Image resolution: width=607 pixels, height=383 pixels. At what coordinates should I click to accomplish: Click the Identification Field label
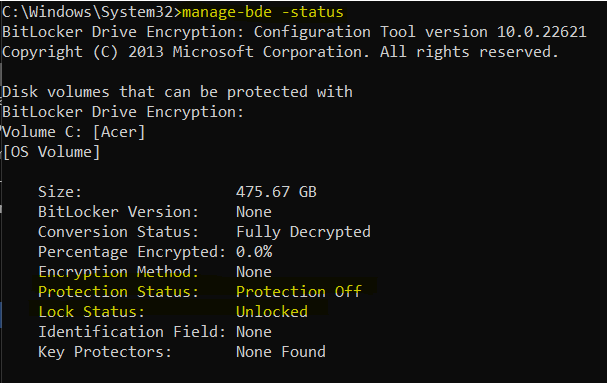pyautogui.click(x=132, y=332)
